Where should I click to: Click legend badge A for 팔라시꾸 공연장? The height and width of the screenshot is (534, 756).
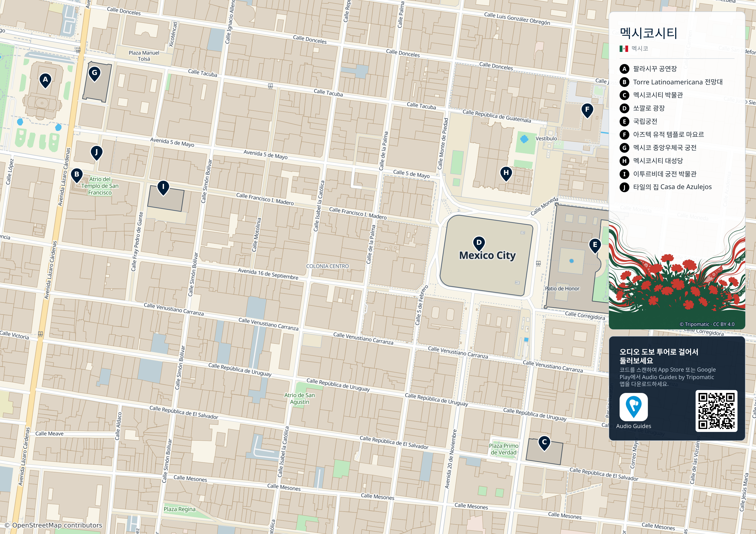(x=624, y=69)
